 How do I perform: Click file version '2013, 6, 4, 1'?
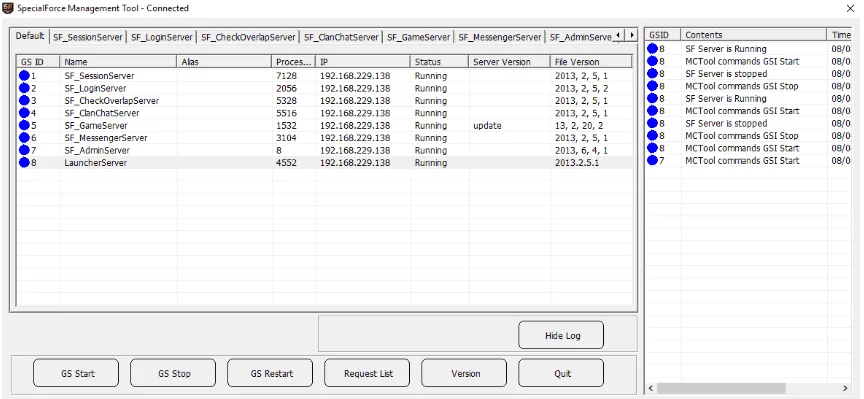click(581, 150)
